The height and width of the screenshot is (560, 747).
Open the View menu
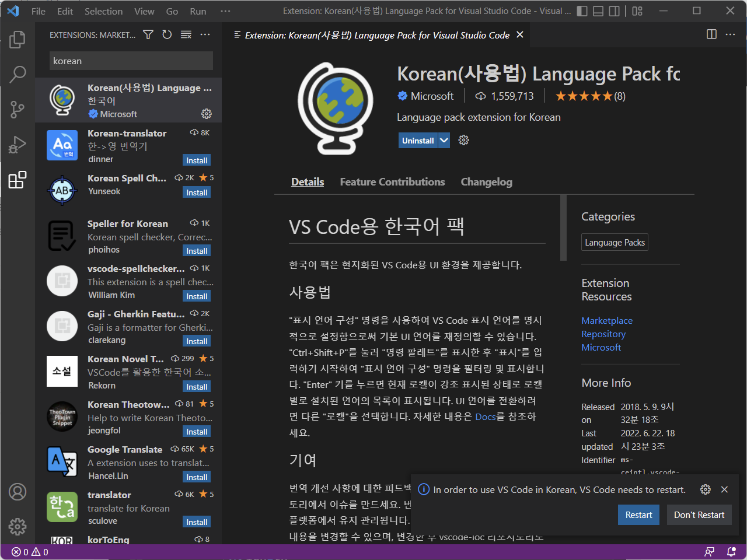pyautogui.click(x=144, y=11)
